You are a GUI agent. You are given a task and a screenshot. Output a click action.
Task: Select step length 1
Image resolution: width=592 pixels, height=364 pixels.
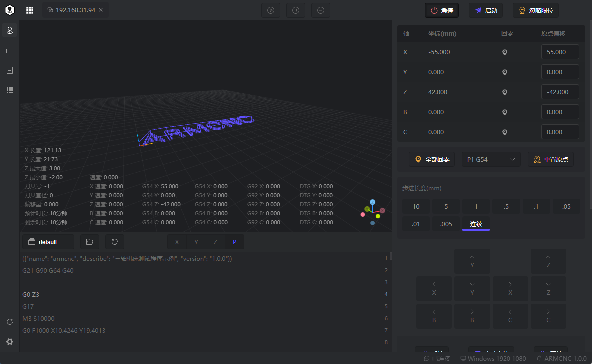coord(476,206)
